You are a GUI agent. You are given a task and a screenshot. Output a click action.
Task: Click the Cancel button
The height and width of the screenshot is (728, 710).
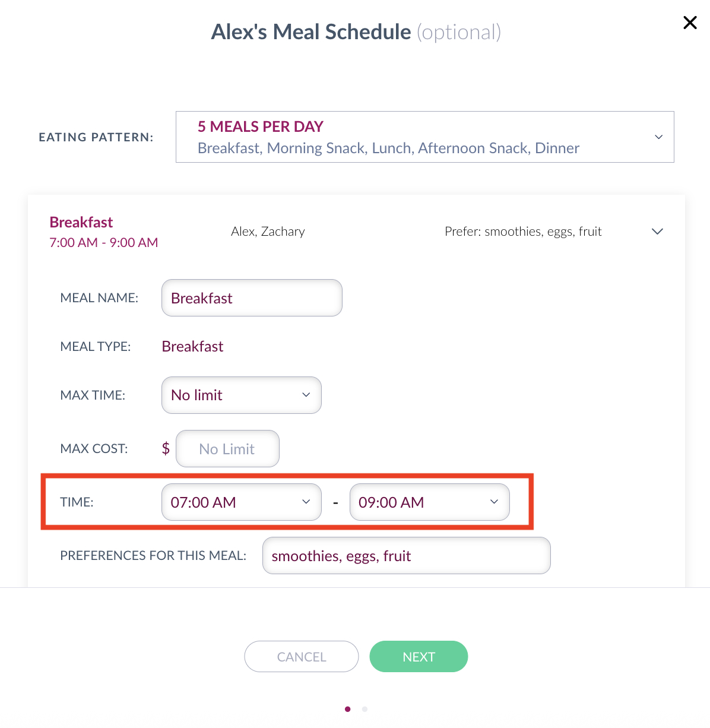(302, 656)
